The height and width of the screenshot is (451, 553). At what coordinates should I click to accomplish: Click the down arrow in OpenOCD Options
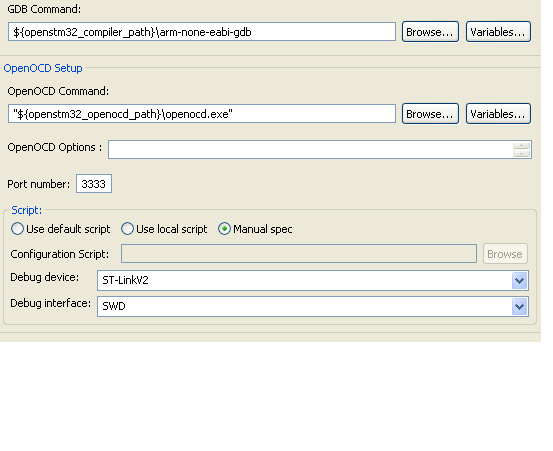click(x=521, y=153)
